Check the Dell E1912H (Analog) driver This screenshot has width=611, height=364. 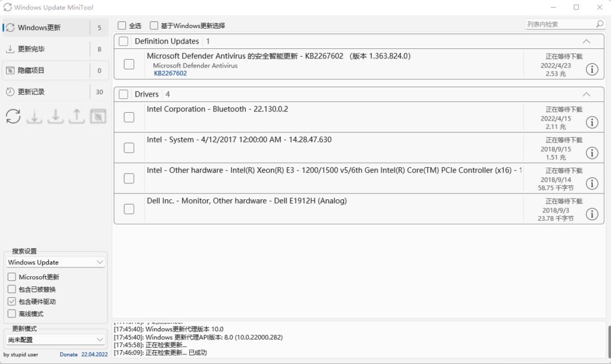click(129, 209)
